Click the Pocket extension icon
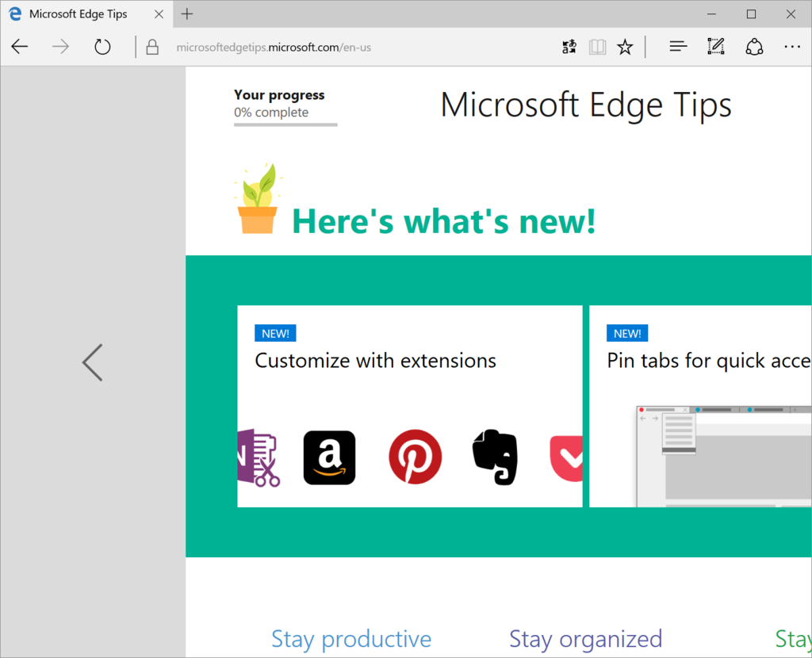This screenshot has width=812, height=658. [x=566, y=459]
